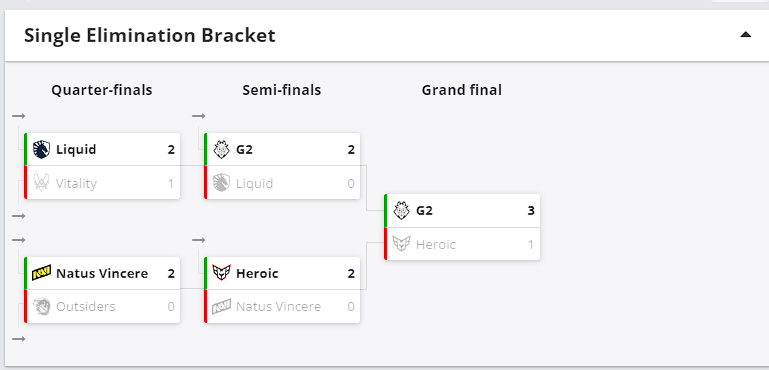
Task: Click the arrow below the Outsiders match
Action: coord(19,339)
